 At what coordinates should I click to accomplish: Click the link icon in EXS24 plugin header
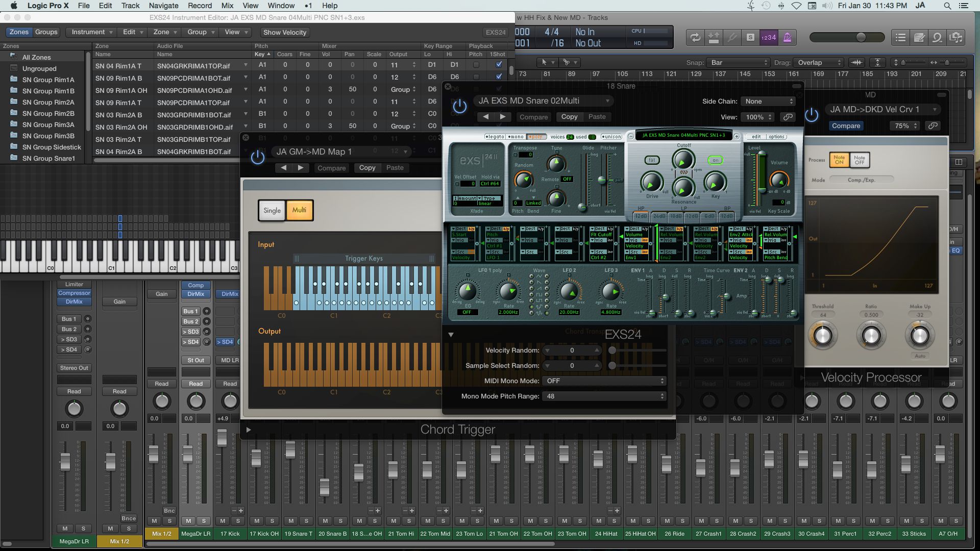pos(788,117)
